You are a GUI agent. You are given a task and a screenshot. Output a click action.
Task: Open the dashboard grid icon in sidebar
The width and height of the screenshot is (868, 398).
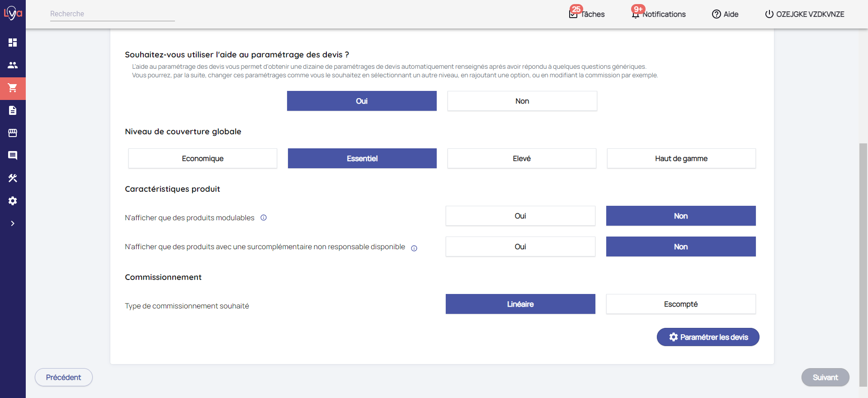pyautogui.click(x=13, y=43)
